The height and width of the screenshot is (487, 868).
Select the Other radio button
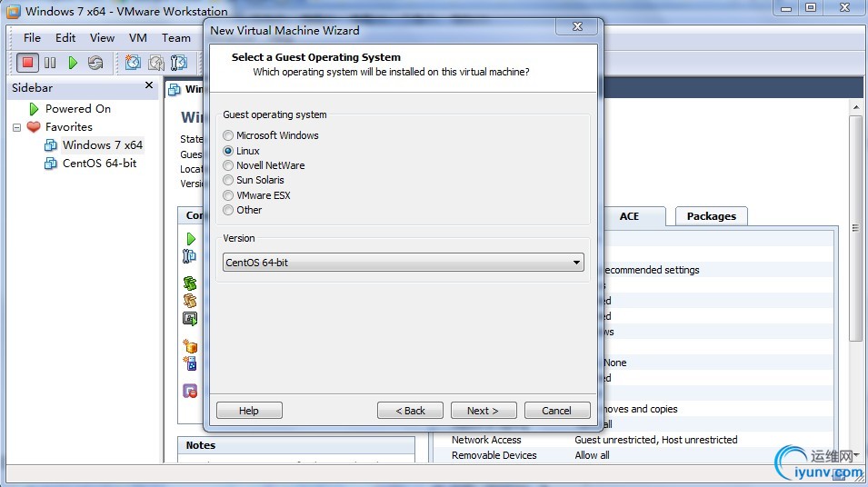(x=228, y=210)
